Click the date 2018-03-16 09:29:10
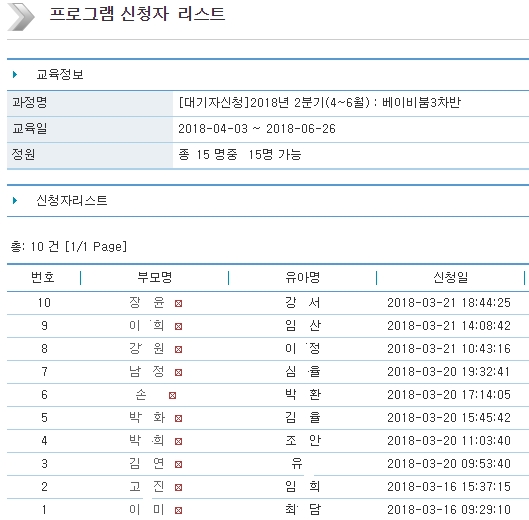The image size is (529, 520). pyautogui.click(x=449, y=510)
